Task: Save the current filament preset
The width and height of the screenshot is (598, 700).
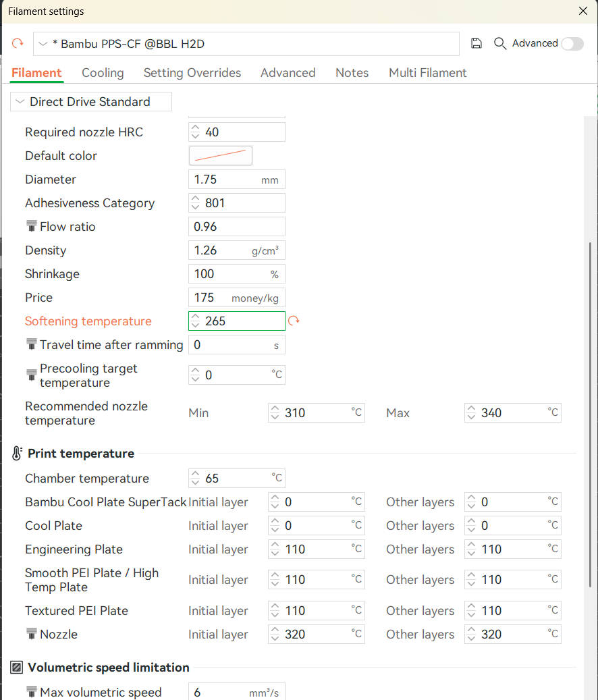Action: (476, 43)
